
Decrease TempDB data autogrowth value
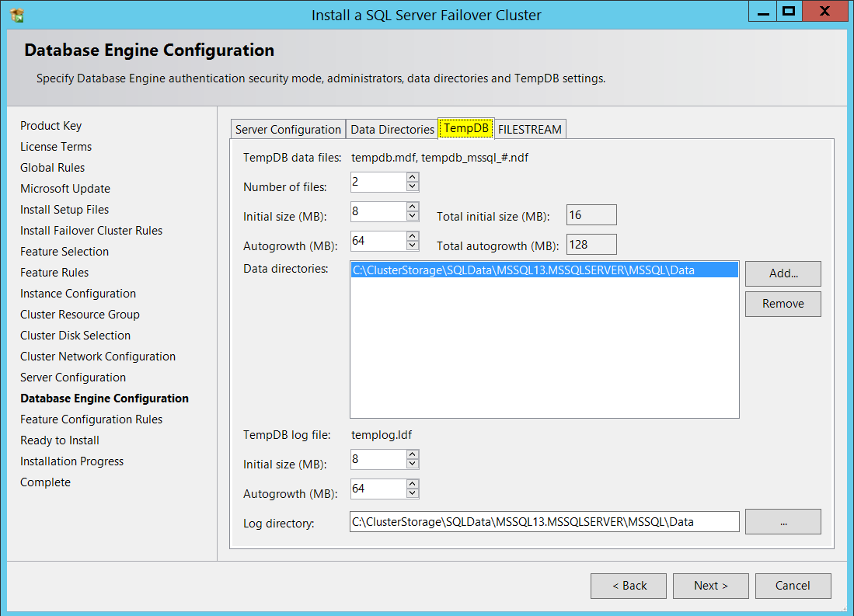pyautogui.click(x=413, y=245)
